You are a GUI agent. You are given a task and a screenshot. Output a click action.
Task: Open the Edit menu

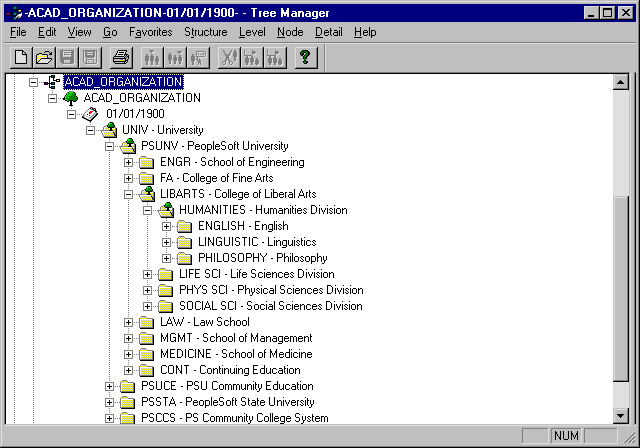[x=47, y=32]
